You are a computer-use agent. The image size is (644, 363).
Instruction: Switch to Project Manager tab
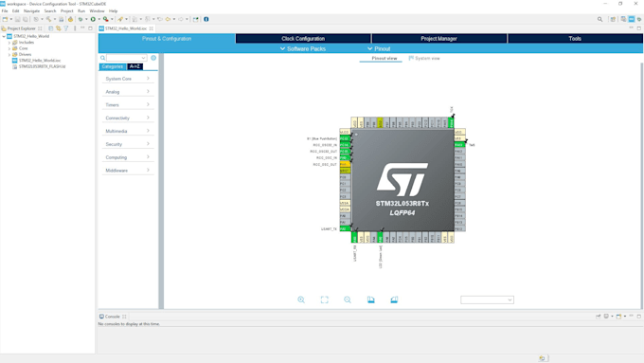pos(438,39)
